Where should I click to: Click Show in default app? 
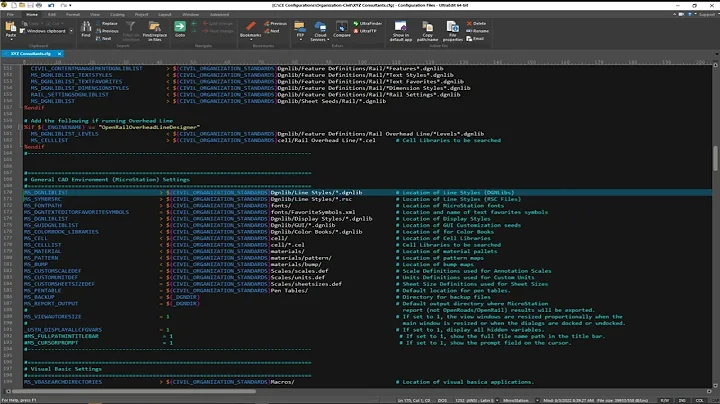point(400,30)
